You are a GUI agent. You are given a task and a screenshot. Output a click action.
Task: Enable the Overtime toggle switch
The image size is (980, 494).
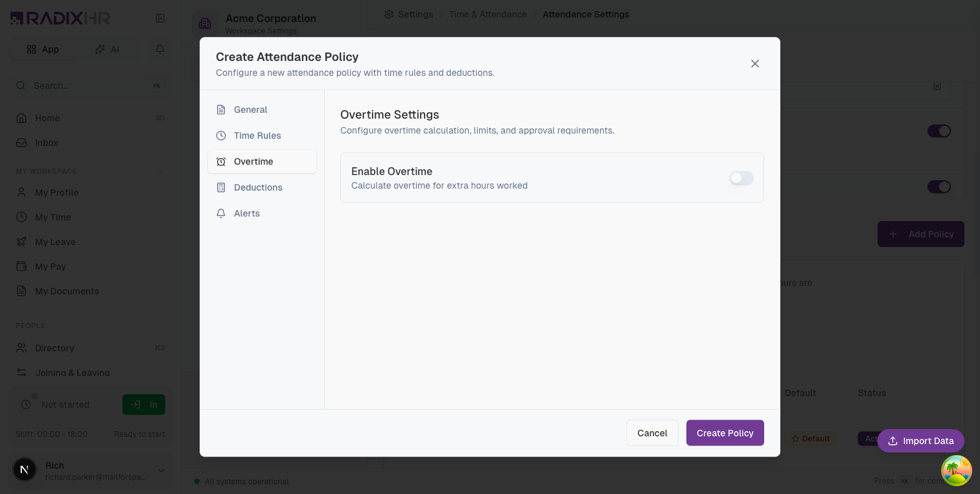(741, 178)
